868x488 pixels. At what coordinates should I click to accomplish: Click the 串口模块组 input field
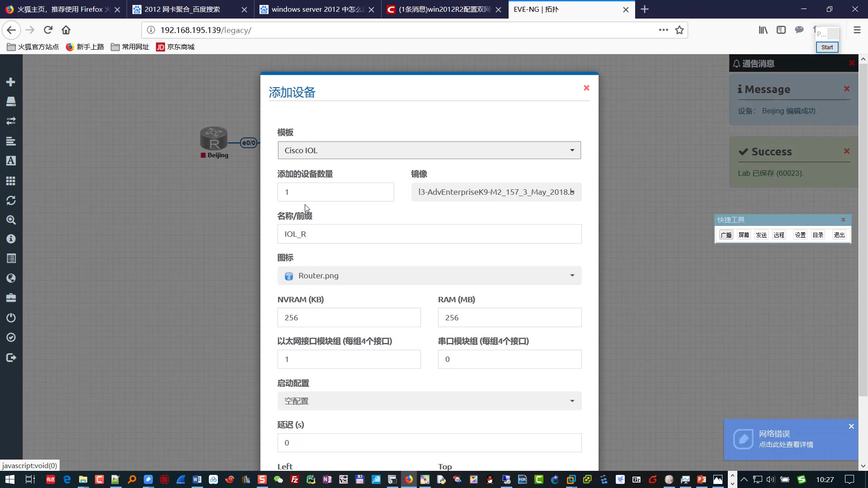pyautogui.click(x=509, y=359)
